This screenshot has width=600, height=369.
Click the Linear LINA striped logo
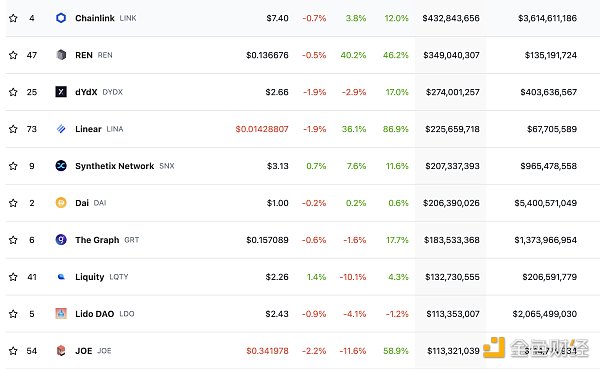tap(61, 129)
